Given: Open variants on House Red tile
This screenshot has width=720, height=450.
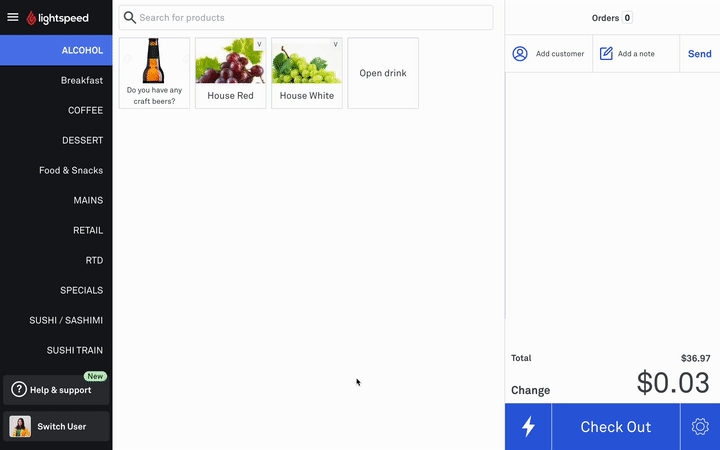Looking at the screenshot, I should click(259, 45).
